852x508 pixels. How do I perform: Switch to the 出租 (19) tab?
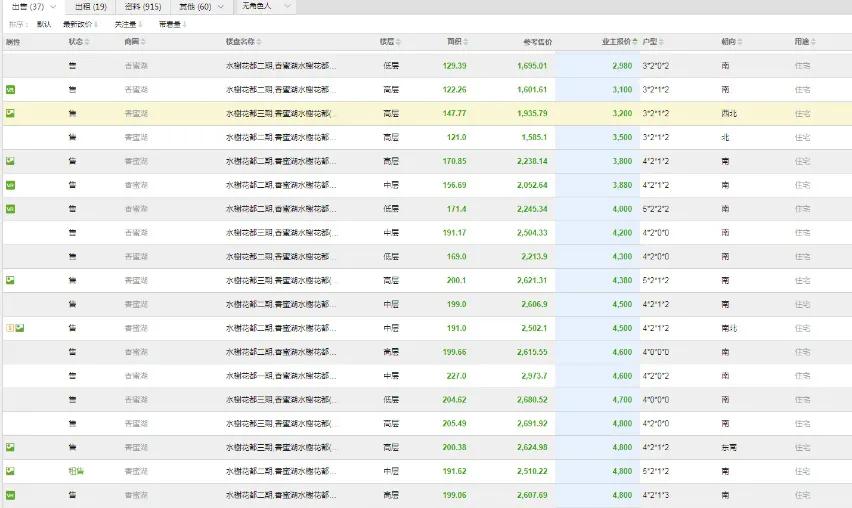click(91, 7)
